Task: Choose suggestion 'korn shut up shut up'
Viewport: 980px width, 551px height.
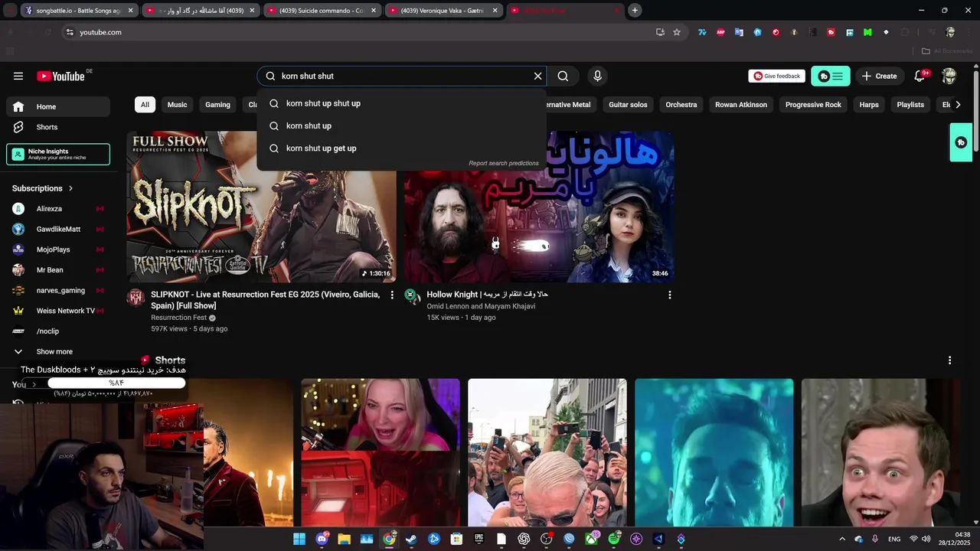Action: 402,103
